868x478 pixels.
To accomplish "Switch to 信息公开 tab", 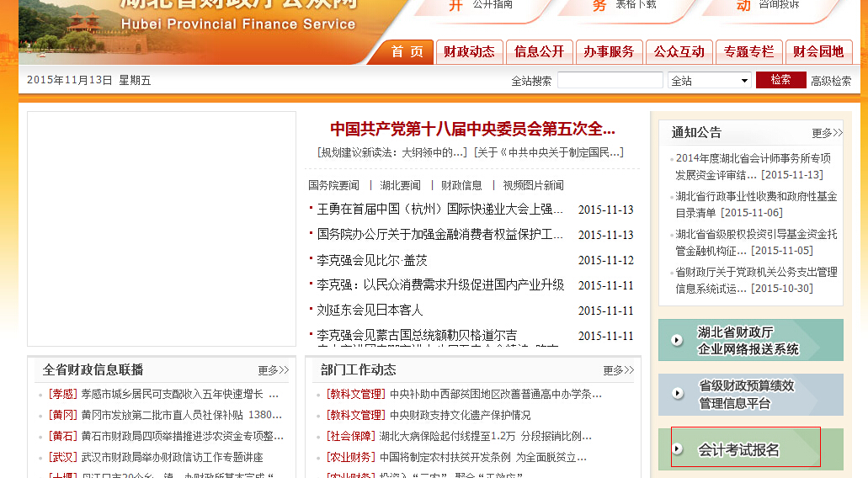I will 539,52.
